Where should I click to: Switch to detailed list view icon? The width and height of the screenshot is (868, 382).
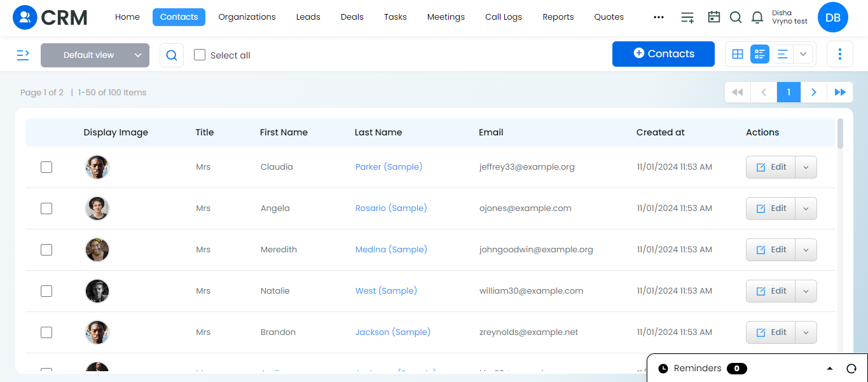click(x=760, y=54)
